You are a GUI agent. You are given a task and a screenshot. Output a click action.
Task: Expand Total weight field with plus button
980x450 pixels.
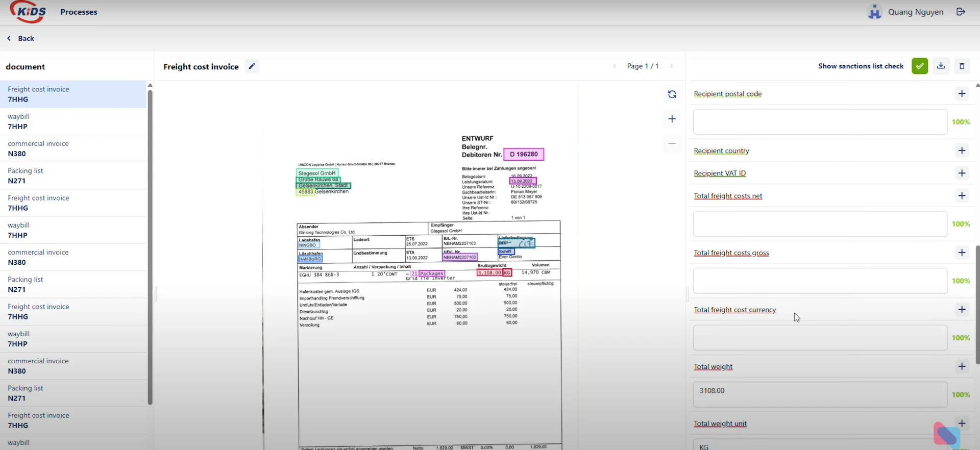coord(962,366)
